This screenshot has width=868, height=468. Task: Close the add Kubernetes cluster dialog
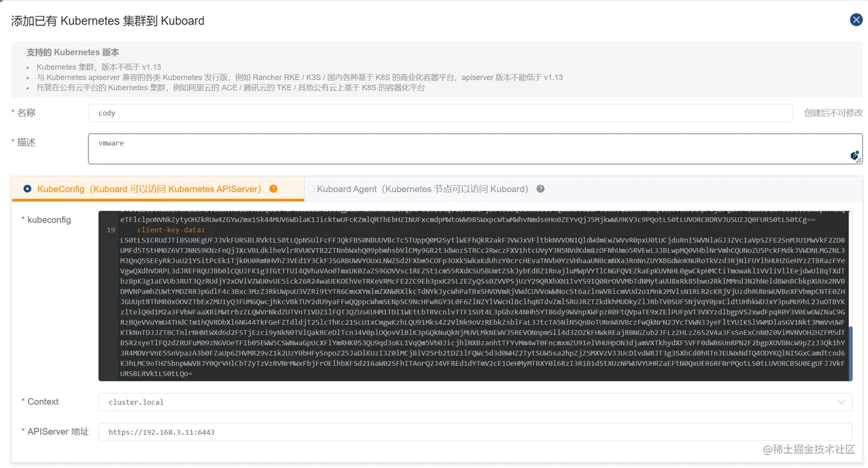(x=856, y=20)
